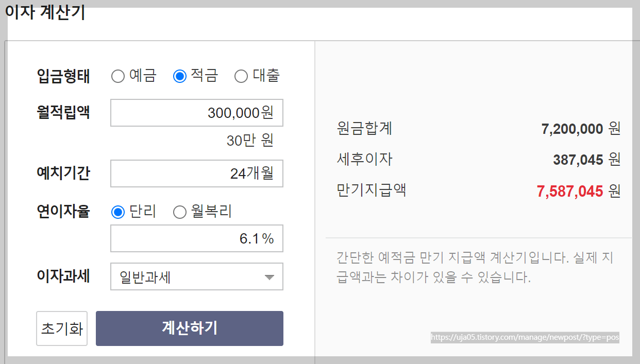Open the tistory newpost URL link
This screenshot has height=364, width=640.
525,337
